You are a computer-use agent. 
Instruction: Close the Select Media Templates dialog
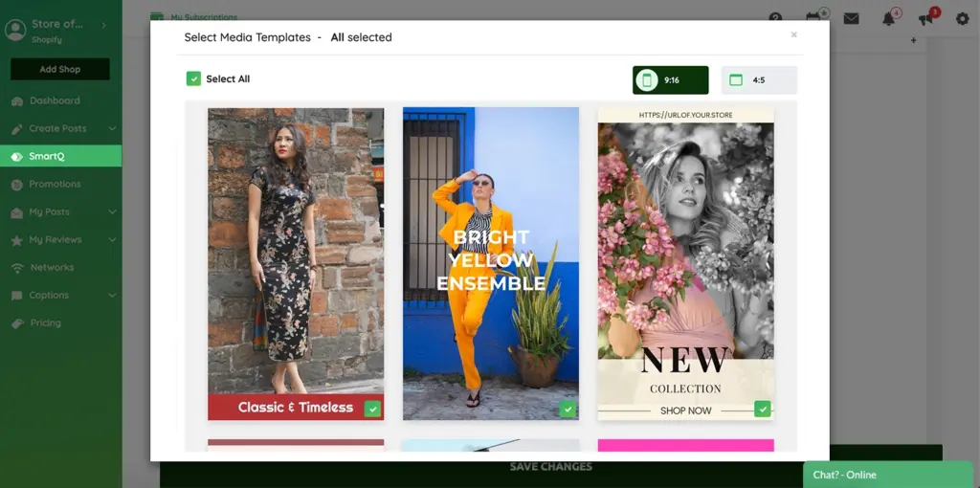(x=793, y=35)
